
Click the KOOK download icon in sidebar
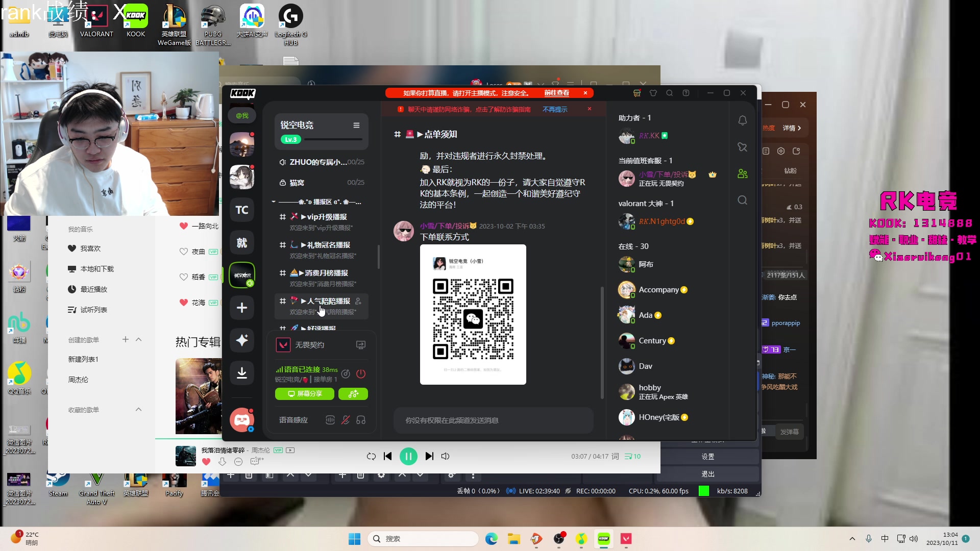pyautogui.click(x=242, y=373)
